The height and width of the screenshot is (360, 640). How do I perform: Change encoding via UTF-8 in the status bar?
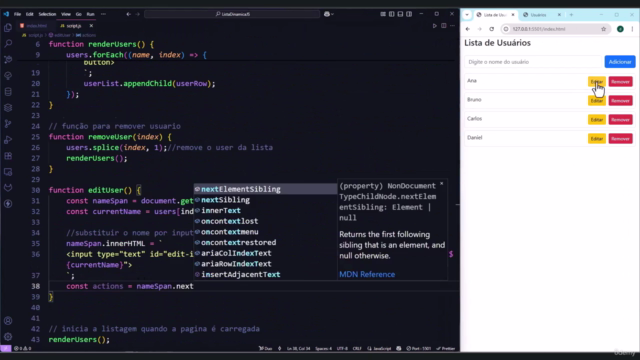pos(342,349)
